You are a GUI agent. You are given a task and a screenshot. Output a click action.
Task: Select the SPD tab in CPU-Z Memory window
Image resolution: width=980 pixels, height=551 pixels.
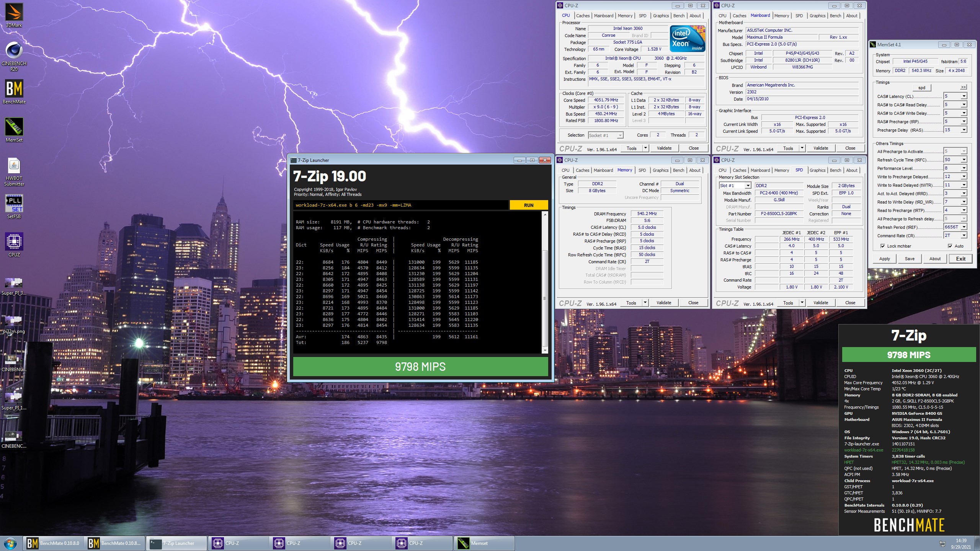(642, 170)
